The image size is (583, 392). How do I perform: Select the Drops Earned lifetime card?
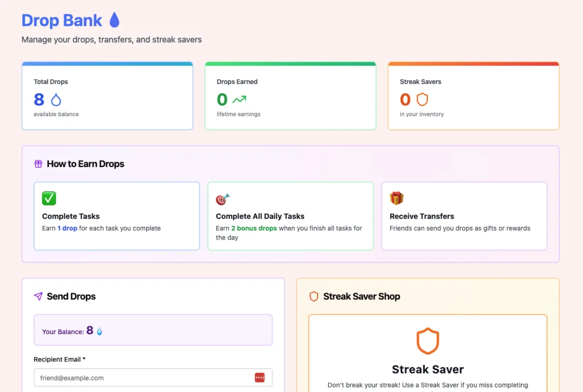291,96
